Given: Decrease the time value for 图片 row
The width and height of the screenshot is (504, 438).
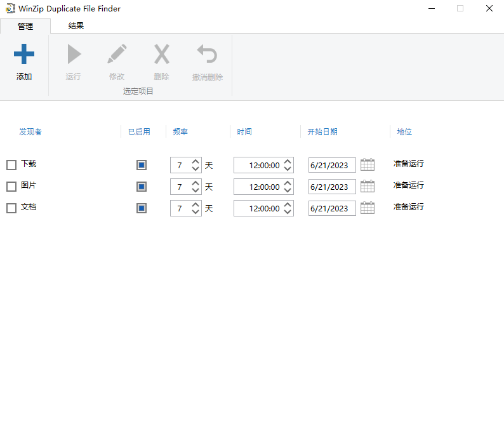Looking at the screenshot, I should 288,190.
